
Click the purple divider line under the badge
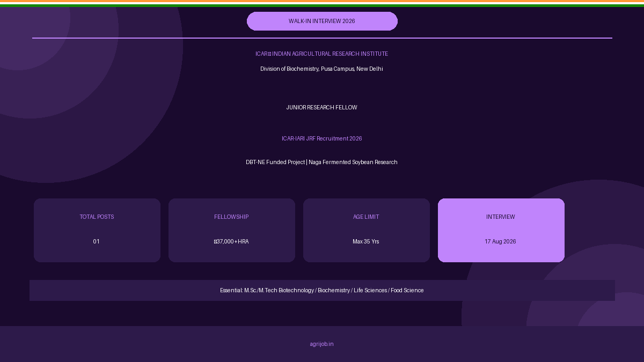[x=322, y=38]
